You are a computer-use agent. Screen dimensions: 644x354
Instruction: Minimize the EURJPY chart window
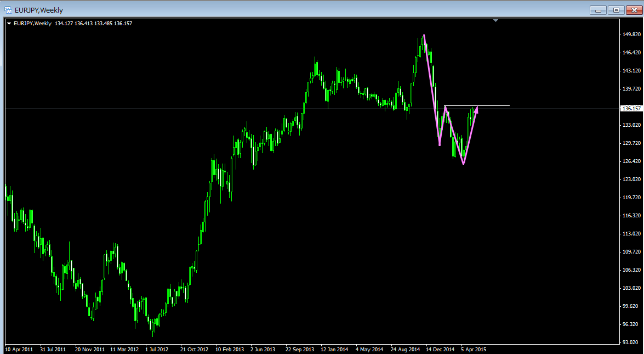click(597, 10)
